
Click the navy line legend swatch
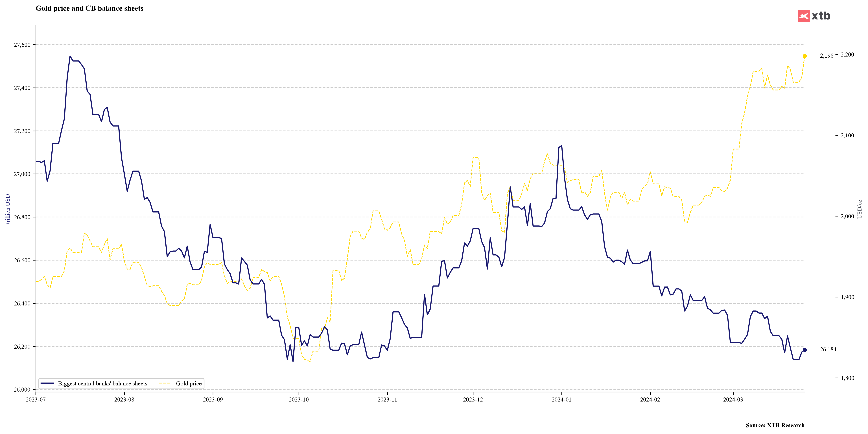point(47,383)
